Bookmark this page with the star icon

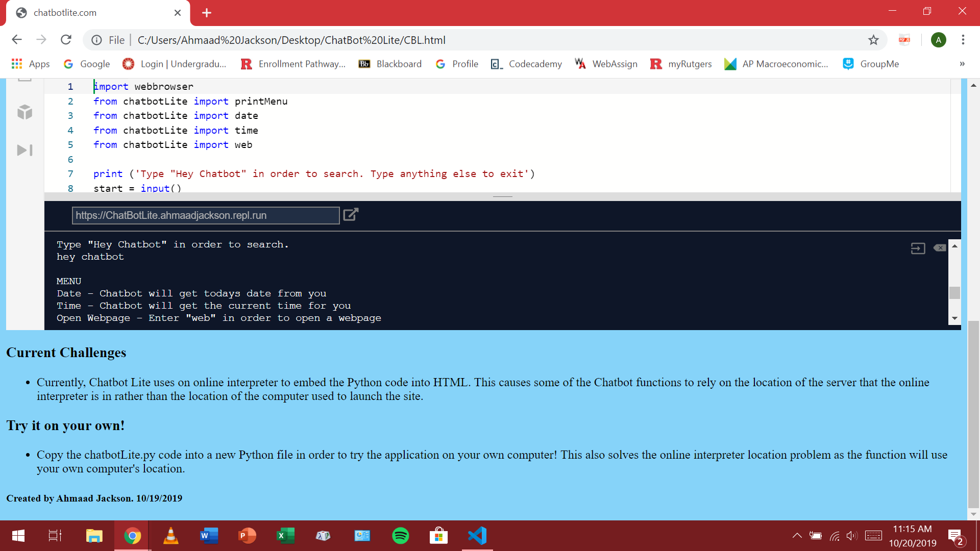coord(873,40)
